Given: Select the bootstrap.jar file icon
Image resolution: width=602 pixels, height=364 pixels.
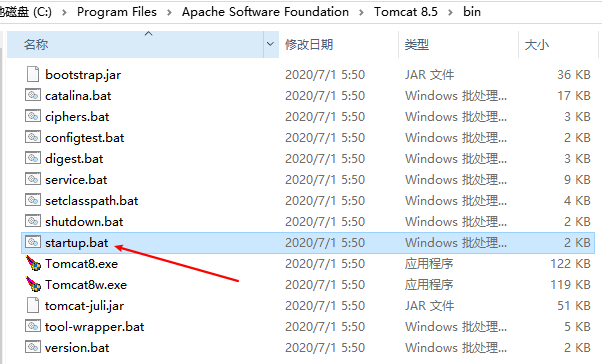Looking at the screenshot, I should (33, 74).
